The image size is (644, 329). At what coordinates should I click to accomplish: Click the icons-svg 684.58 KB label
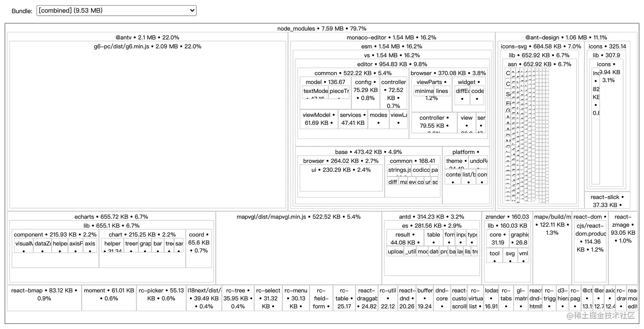click(541, 46)
